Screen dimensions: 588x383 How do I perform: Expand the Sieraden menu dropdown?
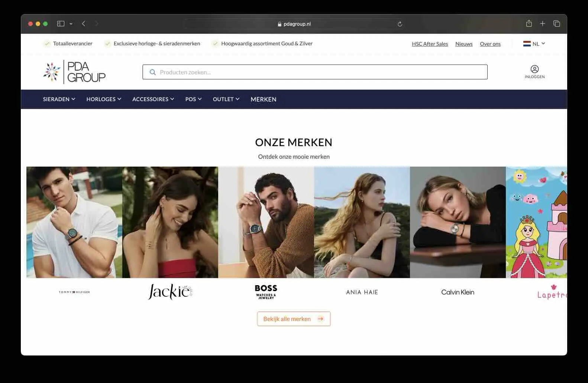(59, 99)
